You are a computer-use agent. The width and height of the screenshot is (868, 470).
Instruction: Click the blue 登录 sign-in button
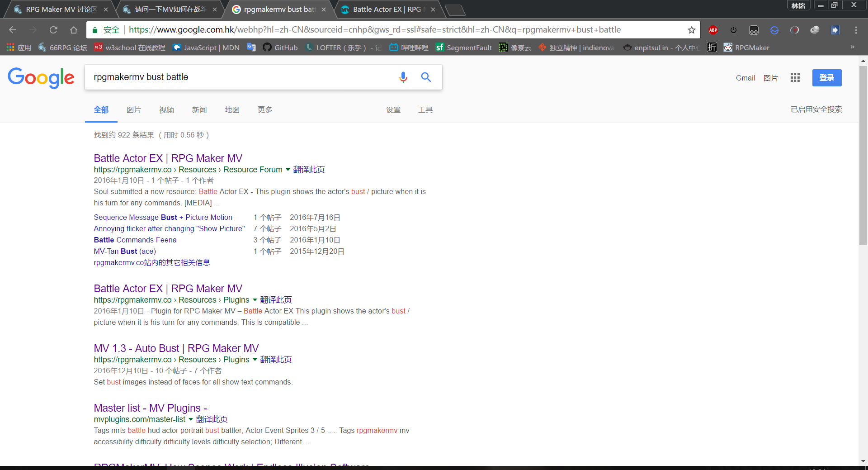pos(827,78)
